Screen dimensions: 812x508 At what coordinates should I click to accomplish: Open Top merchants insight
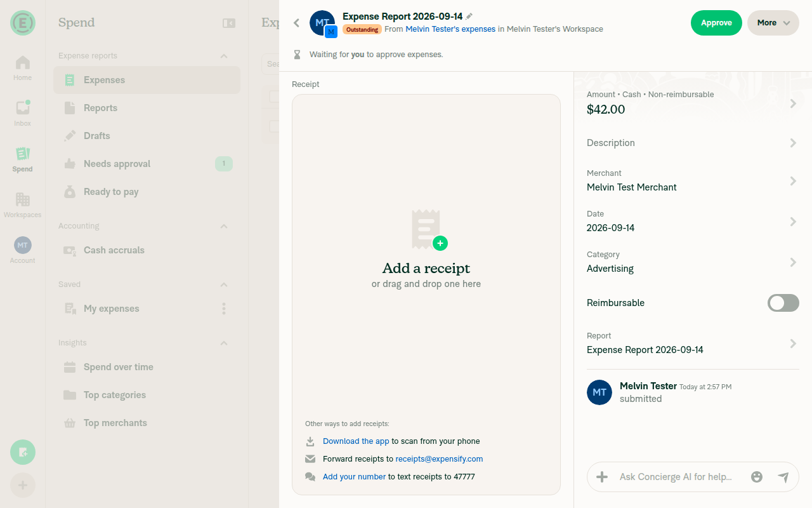pyautogui.click(x=147, y=423)
